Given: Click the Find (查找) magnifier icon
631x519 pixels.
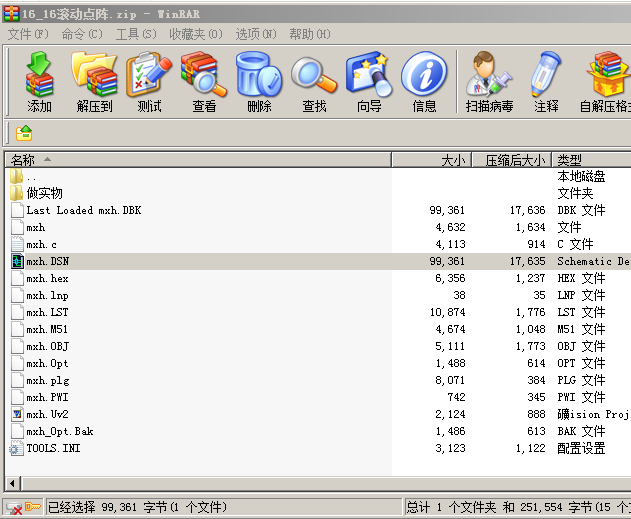Looking at the screenshot, I should coord(314,75).
